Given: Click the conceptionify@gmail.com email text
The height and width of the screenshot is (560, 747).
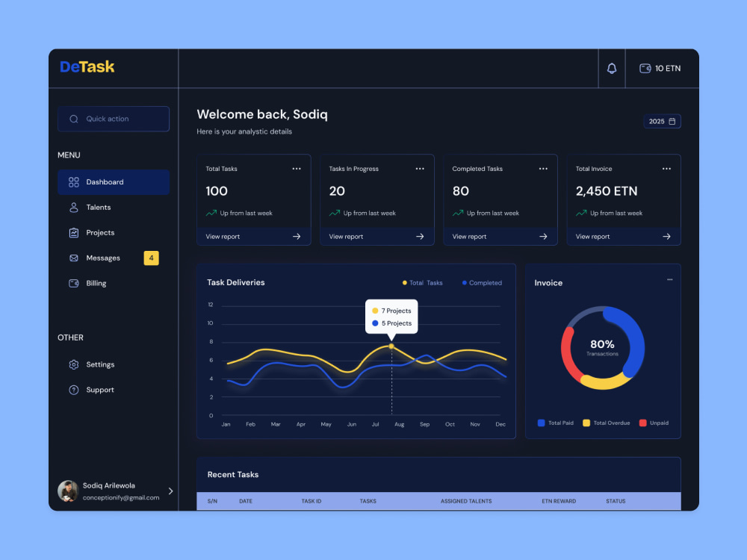Looking at the screenshot, I should pyautogui.click(x=121, y=497).
